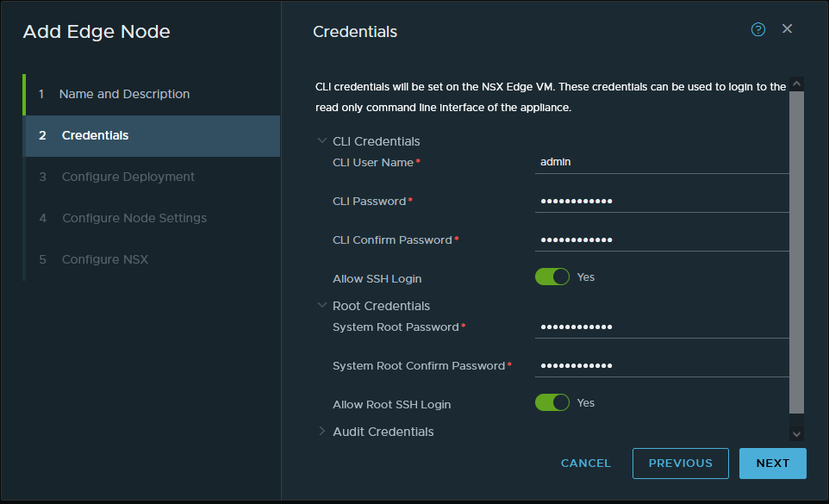
Task: Select the Credentials step
Action: point(95,135)
